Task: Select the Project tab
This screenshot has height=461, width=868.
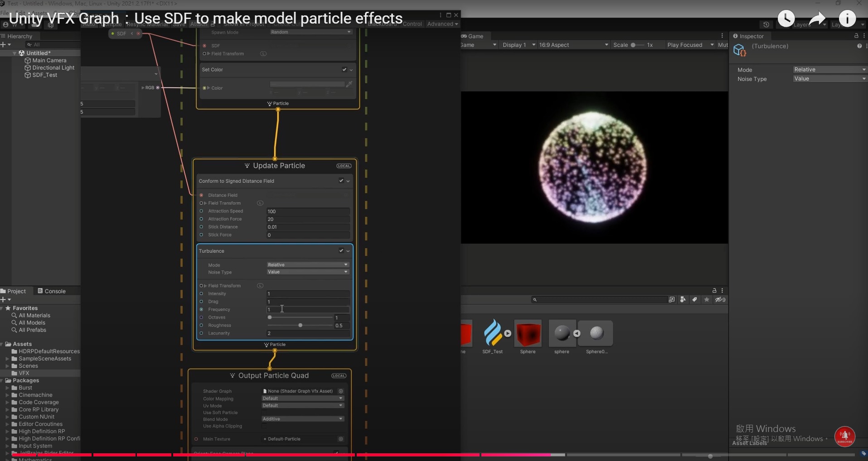Action: pyautogui.click(x=14, y=291)
